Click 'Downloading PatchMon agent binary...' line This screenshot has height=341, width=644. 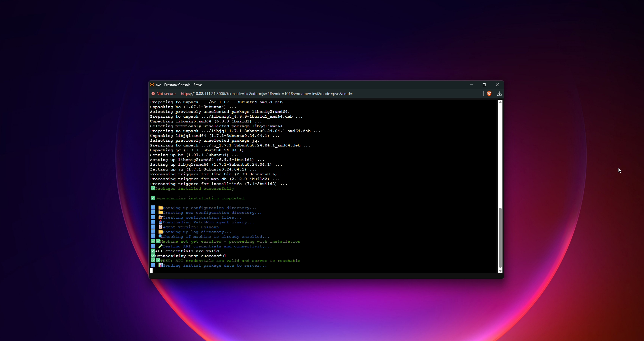[202, 222]
